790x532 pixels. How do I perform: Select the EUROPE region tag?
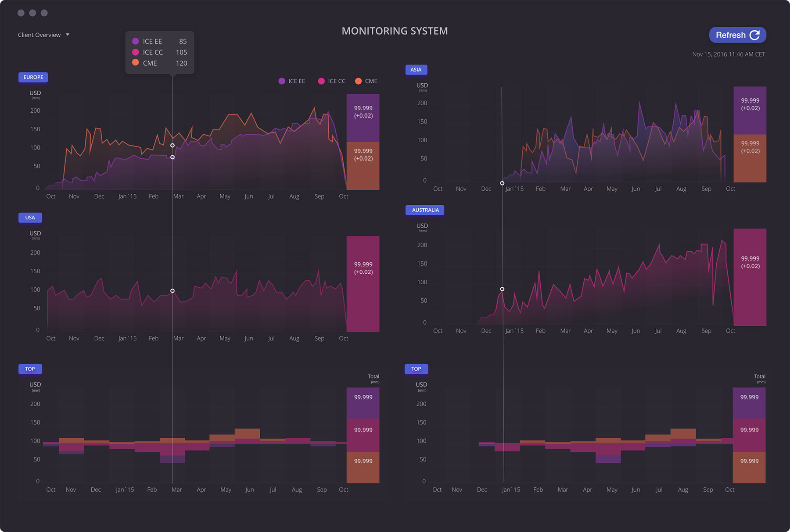pyautogui.click(x=33, y=77)
